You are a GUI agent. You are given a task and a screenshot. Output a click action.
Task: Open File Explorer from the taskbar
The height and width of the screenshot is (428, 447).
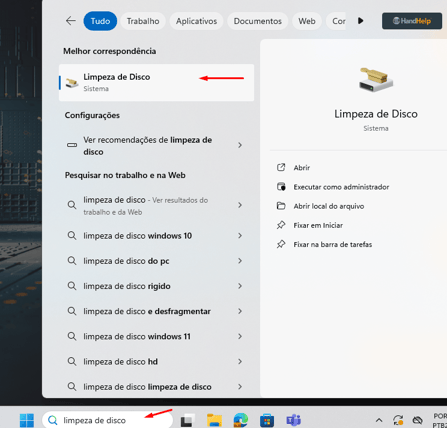[x=214, y=420]
